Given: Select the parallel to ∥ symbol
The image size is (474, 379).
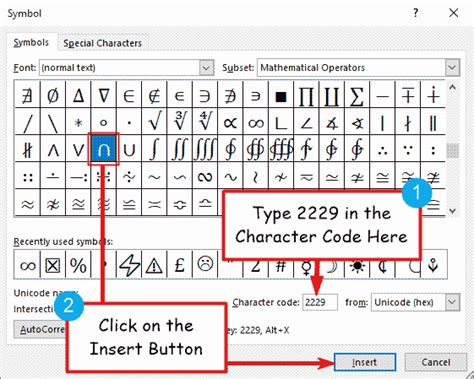Looking at the screenshot, I should [x=433, y=122].
